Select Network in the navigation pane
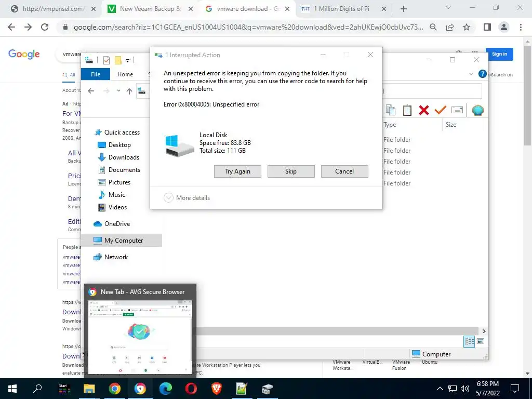The image size is (532, 399). (x=111, y=257)
